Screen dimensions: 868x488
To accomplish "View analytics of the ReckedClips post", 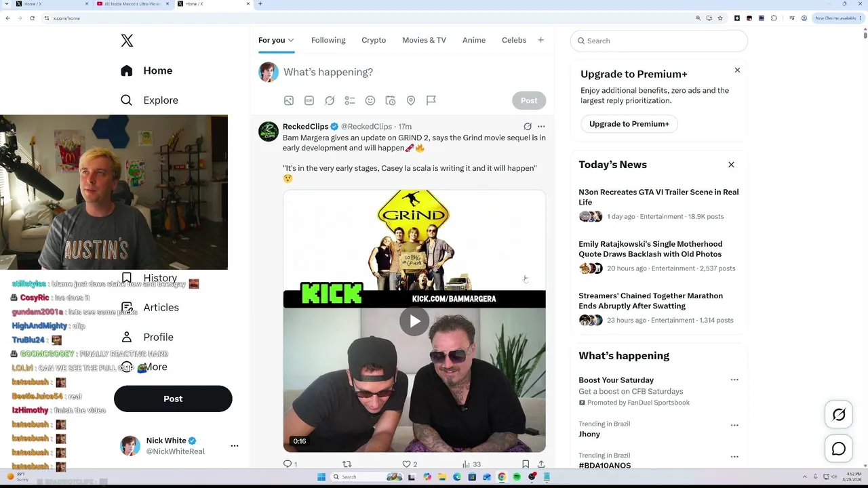I will pos(467,464).
